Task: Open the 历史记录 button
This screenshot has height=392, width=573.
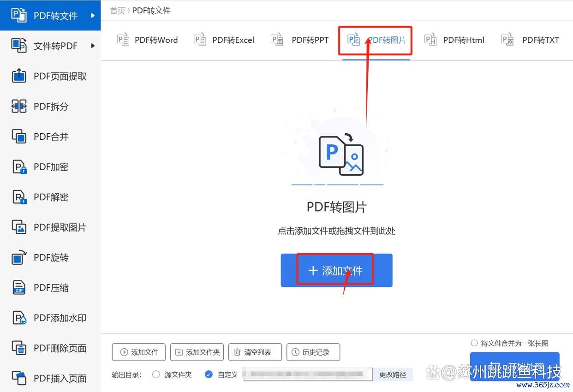Action: (313, 352)
